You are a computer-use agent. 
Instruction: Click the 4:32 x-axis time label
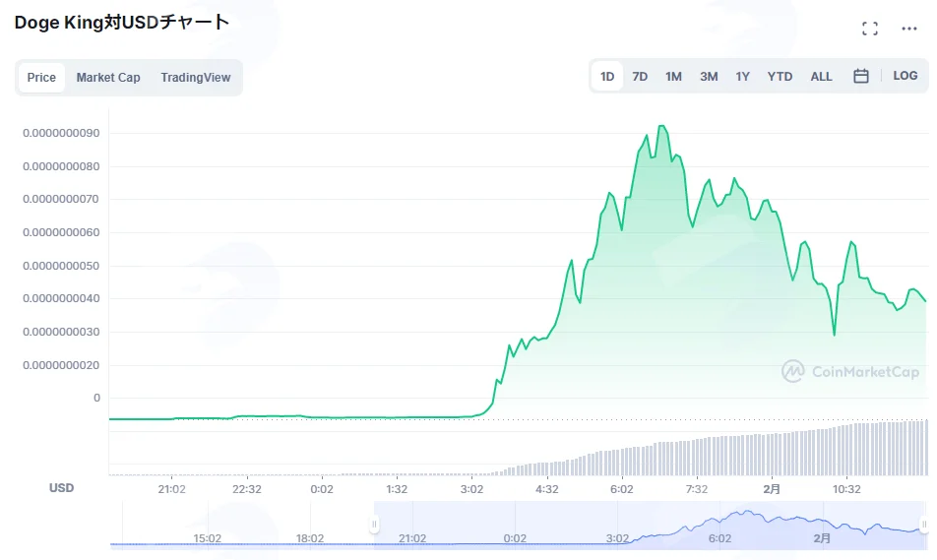coord(546,489)
